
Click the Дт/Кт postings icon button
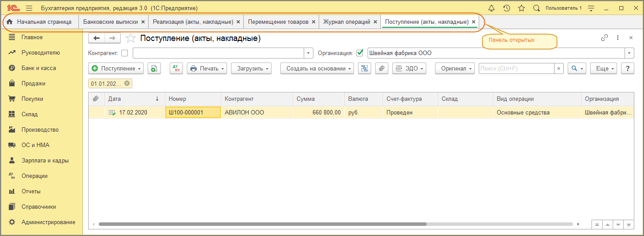176,68
